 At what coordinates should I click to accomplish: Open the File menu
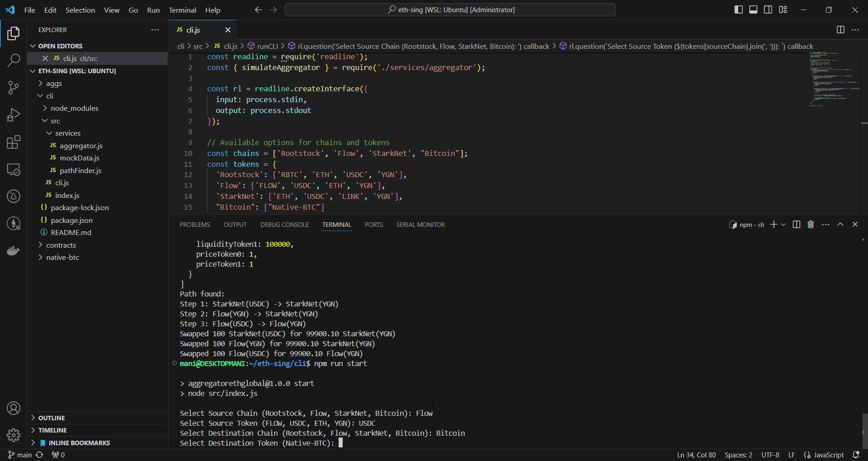(30, 10)
